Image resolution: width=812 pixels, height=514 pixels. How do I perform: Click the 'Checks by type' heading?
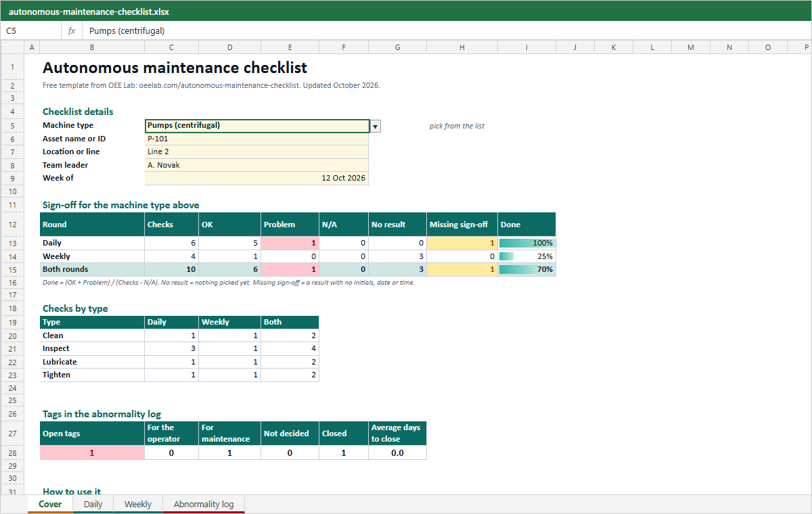click(x=75, y=308)
